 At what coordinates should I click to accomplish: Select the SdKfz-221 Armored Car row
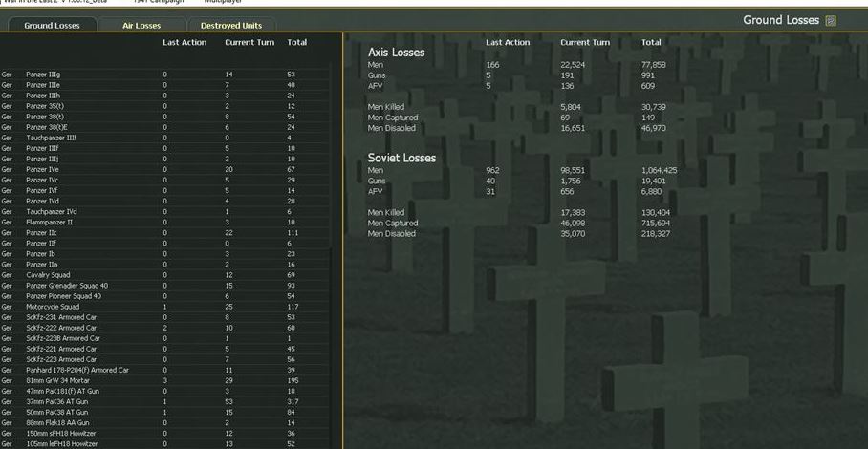pos(165,349)
